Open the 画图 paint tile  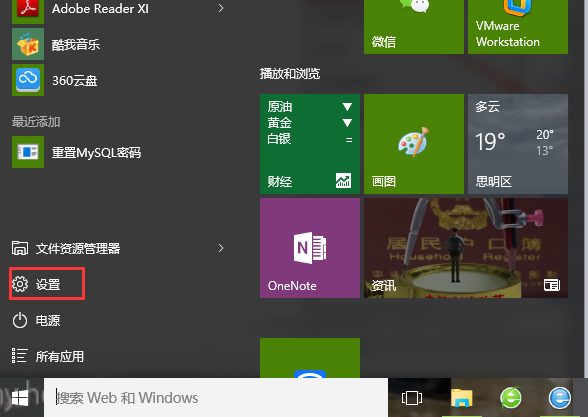(414, 144)
